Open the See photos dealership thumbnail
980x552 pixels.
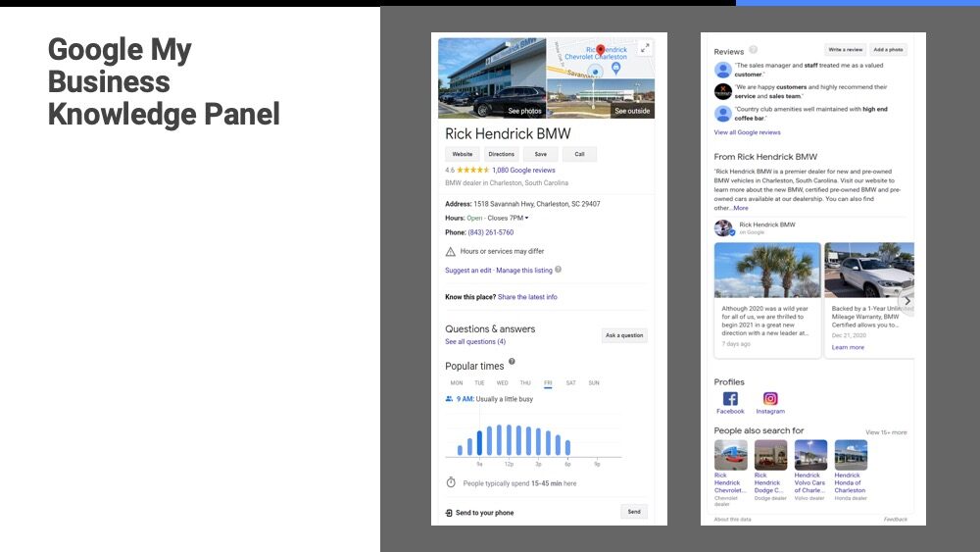click(x=492, y=78)
